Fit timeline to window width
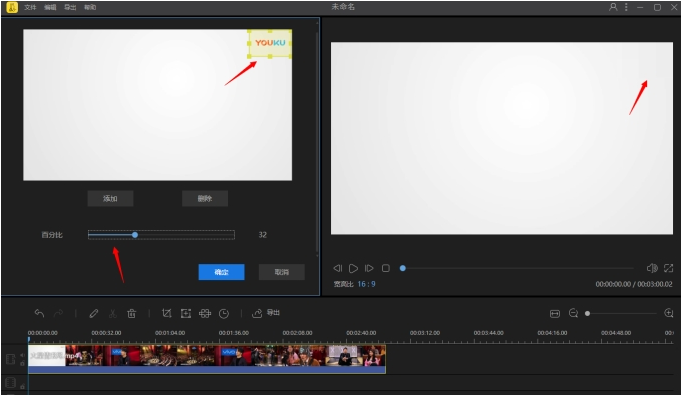 (x=556, y=315)
